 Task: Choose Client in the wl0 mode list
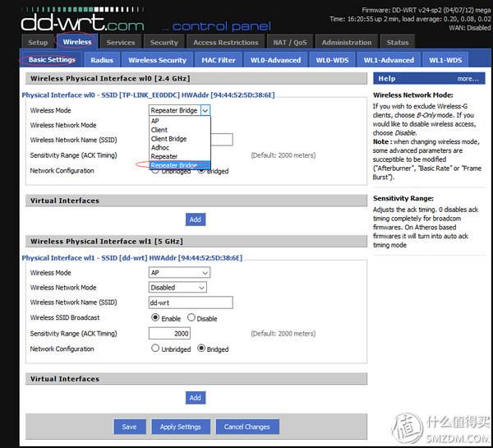point(179,130)
